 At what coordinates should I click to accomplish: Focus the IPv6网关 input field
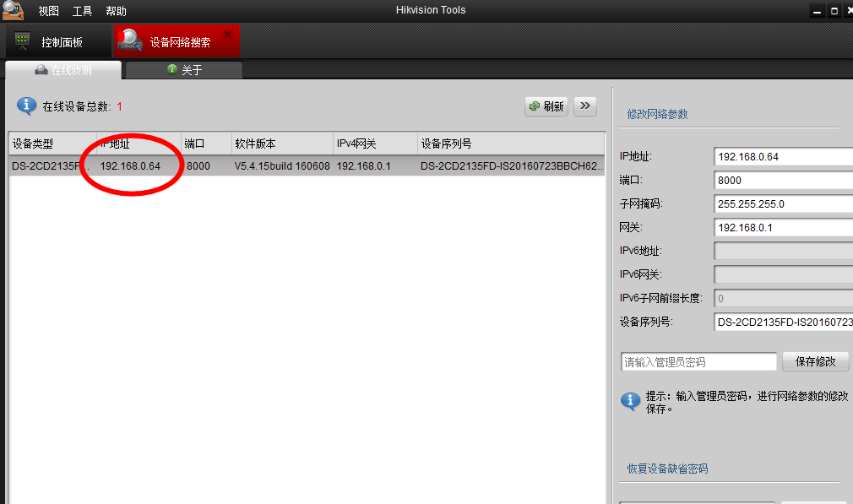[x=784, y=274]
